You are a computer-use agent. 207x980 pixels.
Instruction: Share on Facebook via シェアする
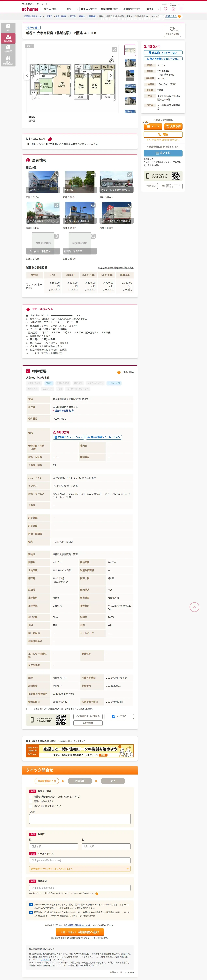(119, 716)
